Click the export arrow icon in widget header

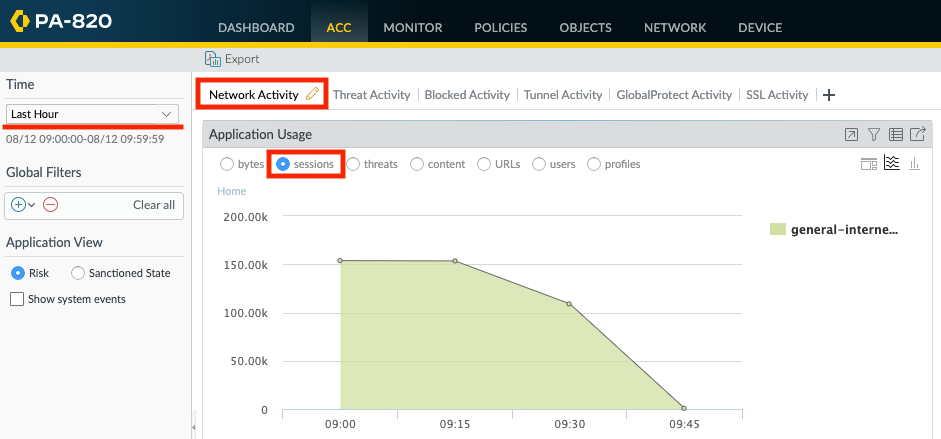917,134
